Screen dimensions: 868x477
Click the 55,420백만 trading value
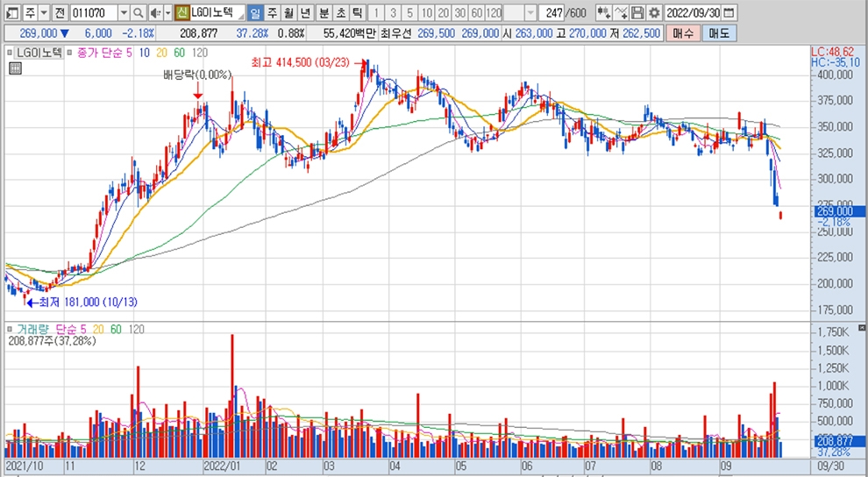[349, 33]
